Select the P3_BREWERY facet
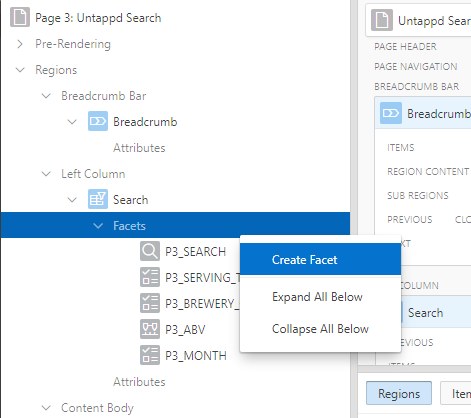 203,304
